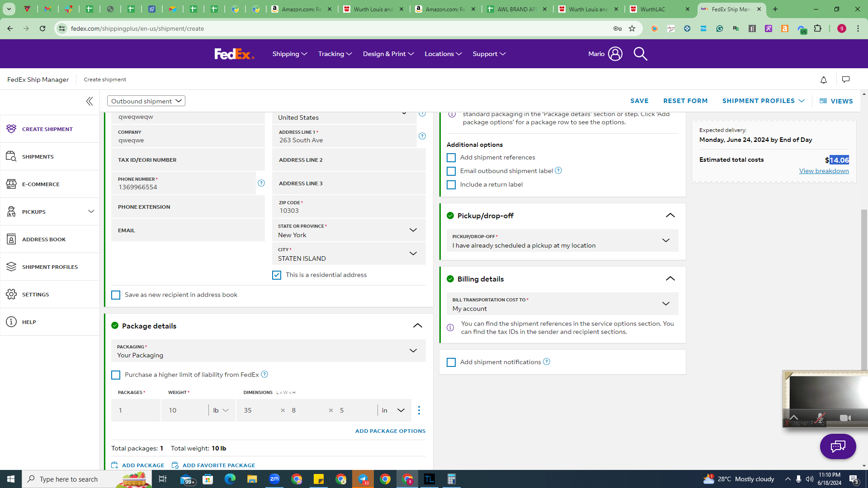Open the feedback chat bubble icon

point(846,80)
